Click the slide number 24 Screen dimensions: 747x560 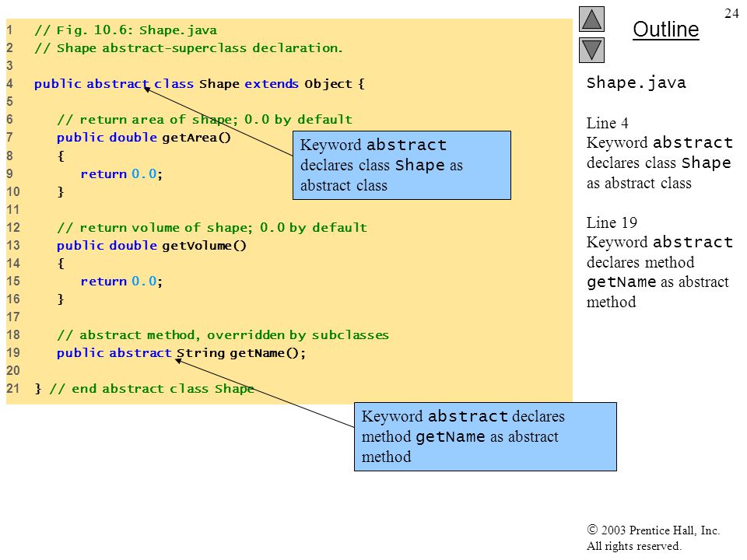[731, 13]
